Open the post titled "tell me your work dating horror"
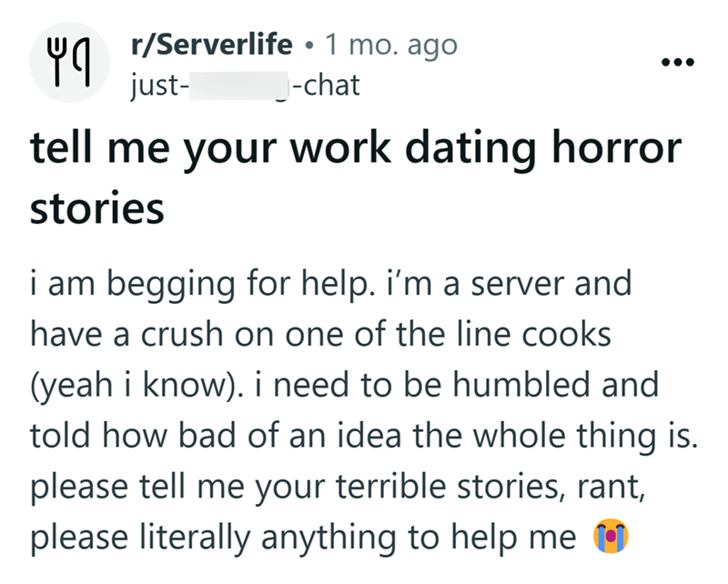The image size is (728, 584). tap(355, 150)
